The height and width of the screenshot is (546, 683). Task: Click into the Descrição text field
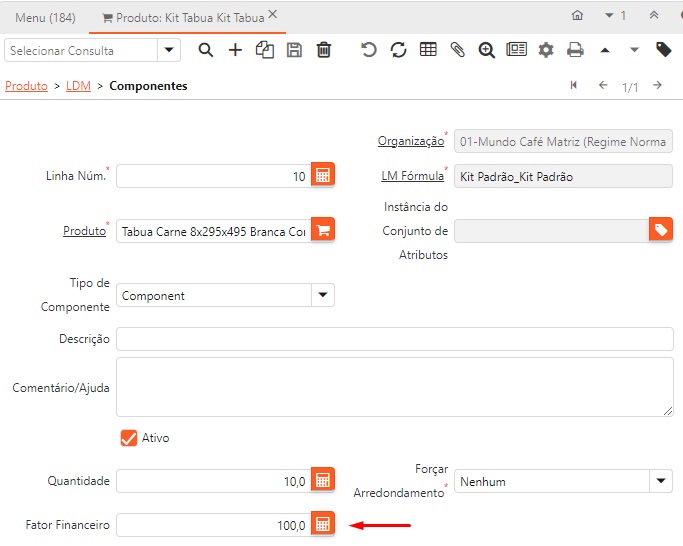coord(394,339)
